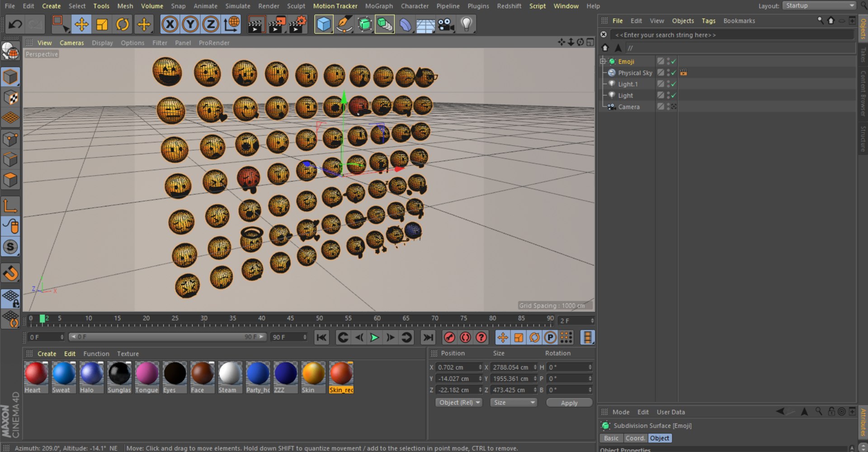Toggle Emoji enabled checkmark
This screenshot has height=452, width=868.
point(674,62)
